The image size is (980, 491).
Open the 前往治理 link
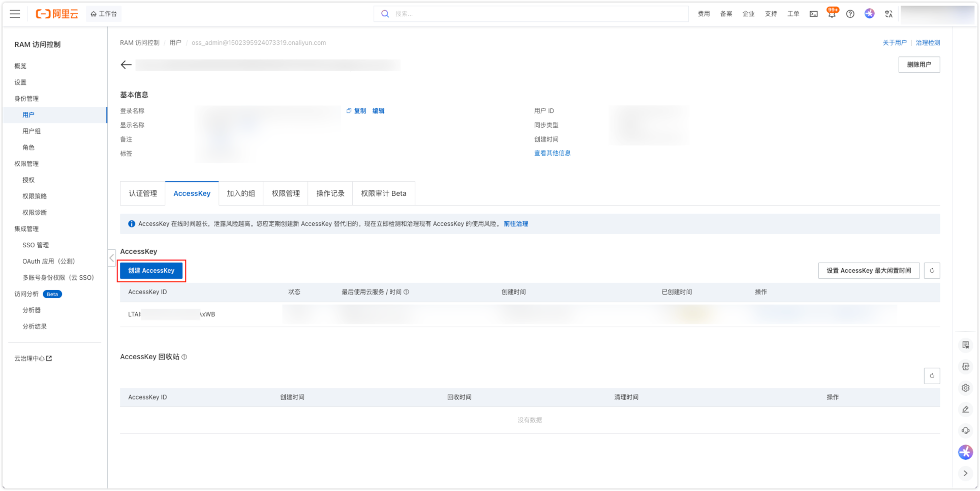pyautogui.click(x=515, y=224)
